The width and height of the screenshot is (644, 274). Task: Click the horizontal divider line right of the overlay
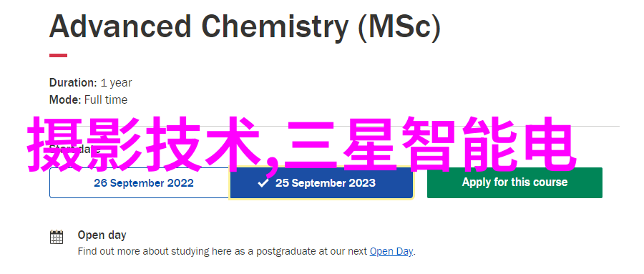[598, 126]
